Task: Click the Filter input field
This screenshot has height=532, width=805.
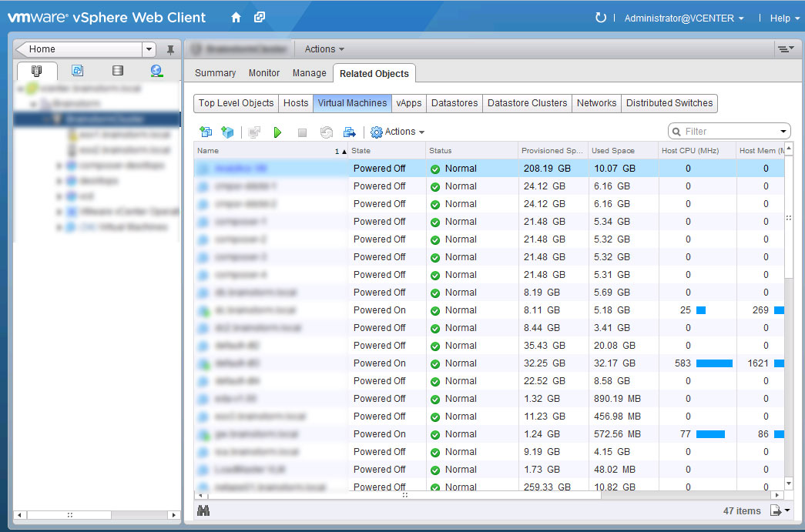Action: point(729,132)
